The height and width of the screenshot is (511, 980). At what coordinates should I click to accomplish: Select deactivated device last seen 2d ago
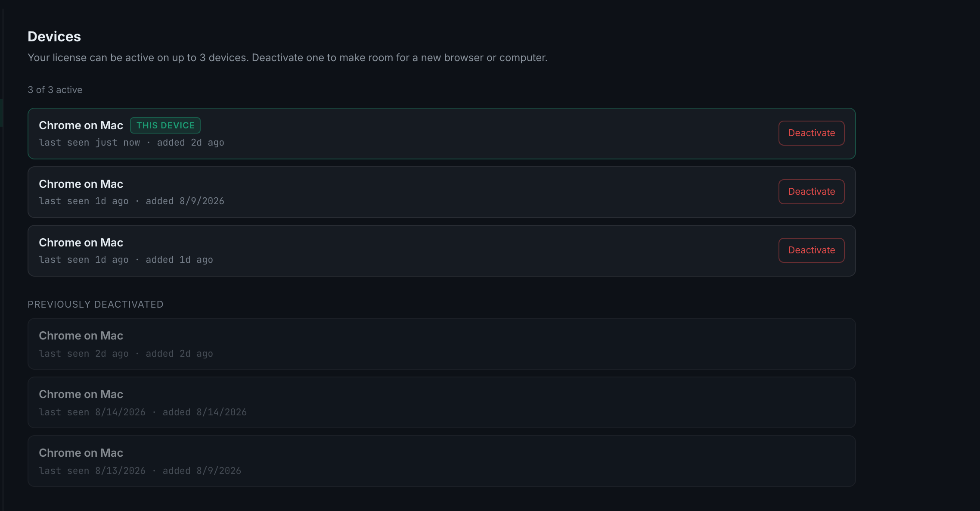pos(441,344)
